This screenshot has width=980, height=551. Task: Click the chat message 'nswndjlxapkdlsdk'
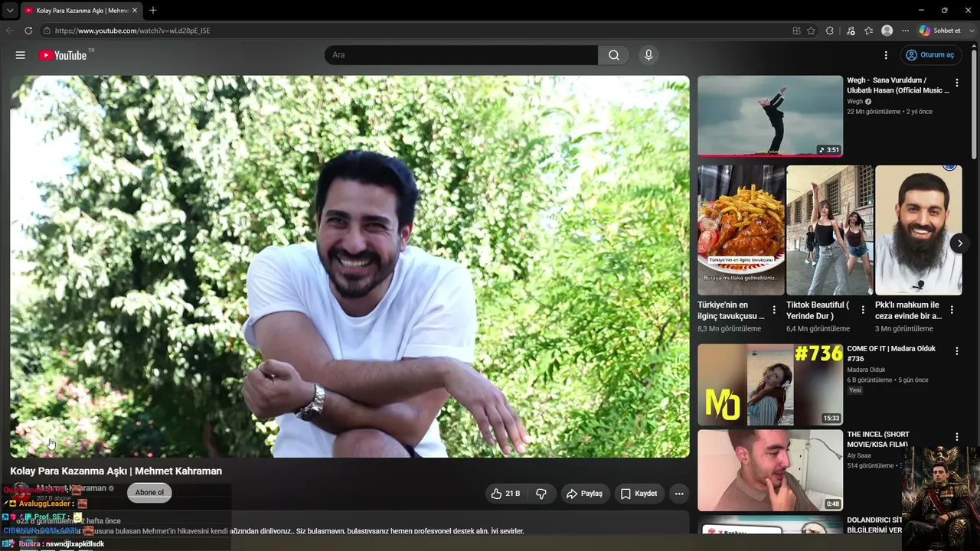tap(75, 544)
